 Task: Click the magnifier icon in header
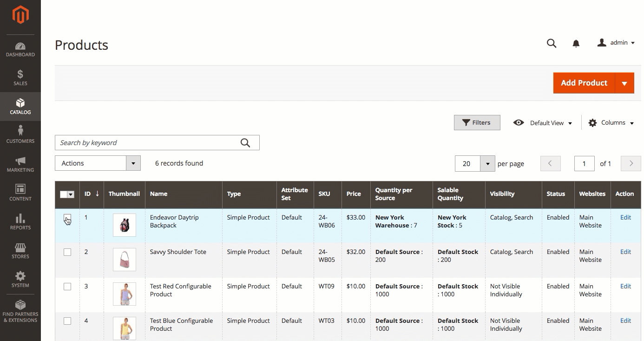552,43
